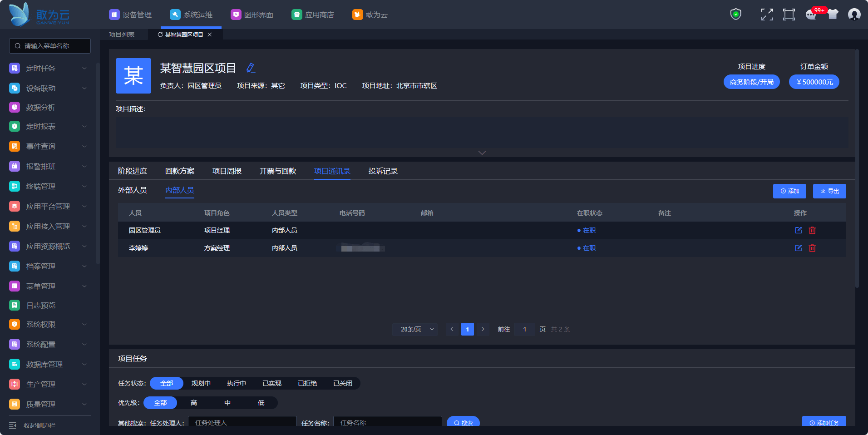Click the 事件查询 sidebar icon

pyautogui.click(x=15, y=146)
